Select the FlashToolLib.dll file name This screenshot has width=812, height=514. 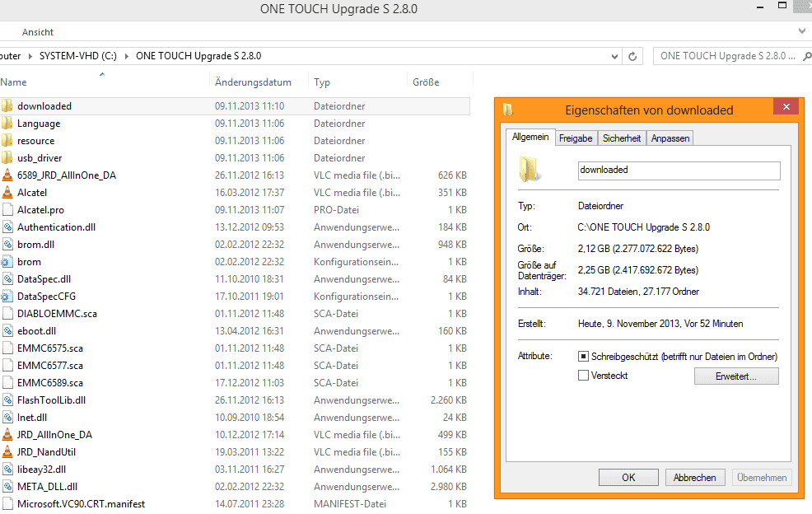point(51,400)
